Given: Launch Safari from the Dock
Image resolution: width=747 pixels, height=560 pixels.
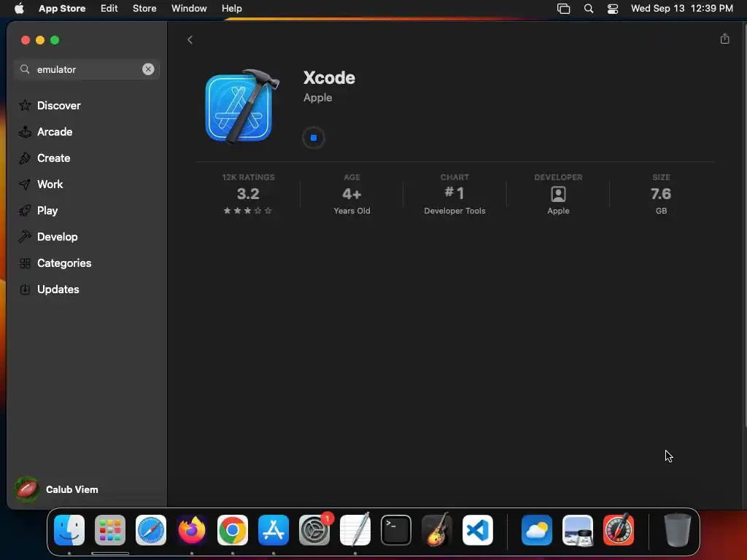Looking at the screenshot, I should (151, 530).
